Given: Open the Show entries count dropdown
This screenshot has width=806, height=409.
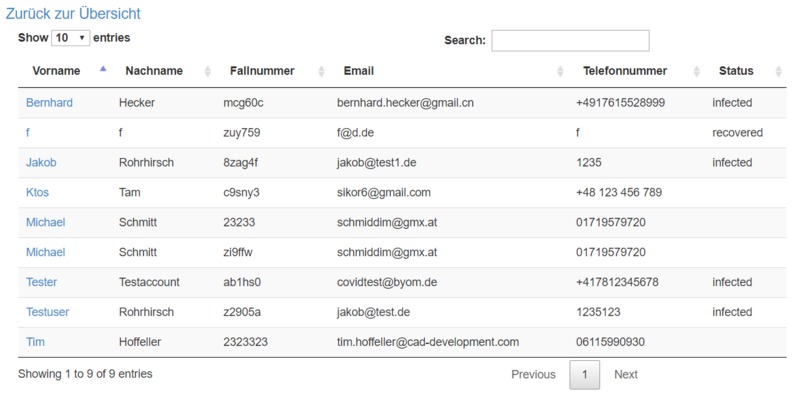Looking at the screenshot, I should tap(70, 38).
